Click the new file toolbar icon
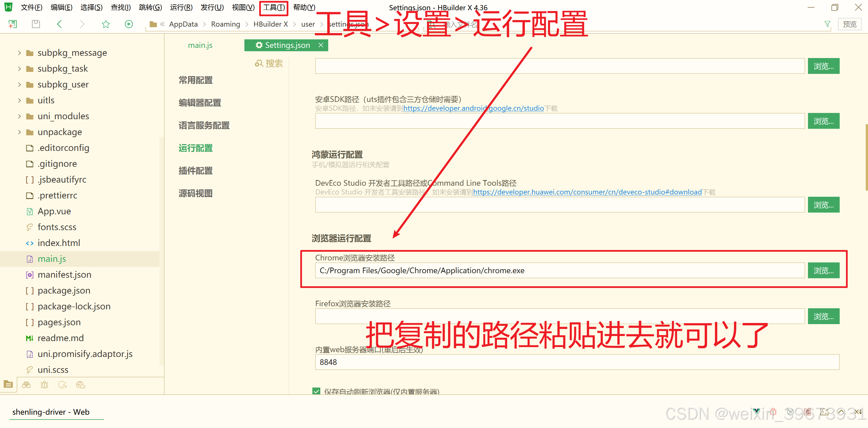868x428 pixels. pyautogui.click(x=12, y=24)
